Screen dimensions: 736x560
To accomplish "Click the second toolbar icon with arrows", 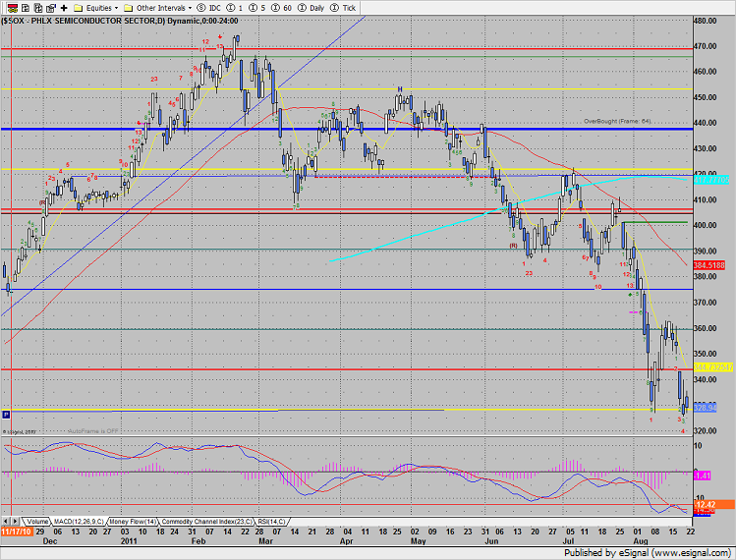I will [26, 8].
